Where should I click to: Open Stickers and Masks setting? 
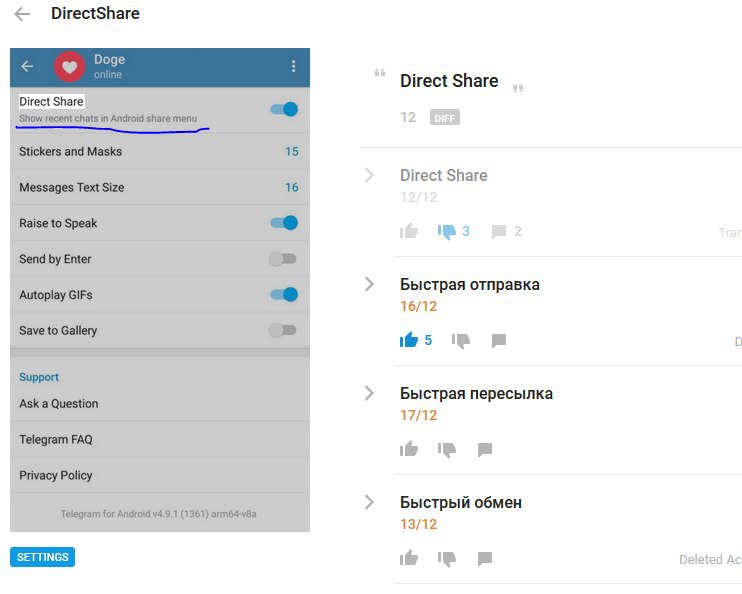pos(160,151)
